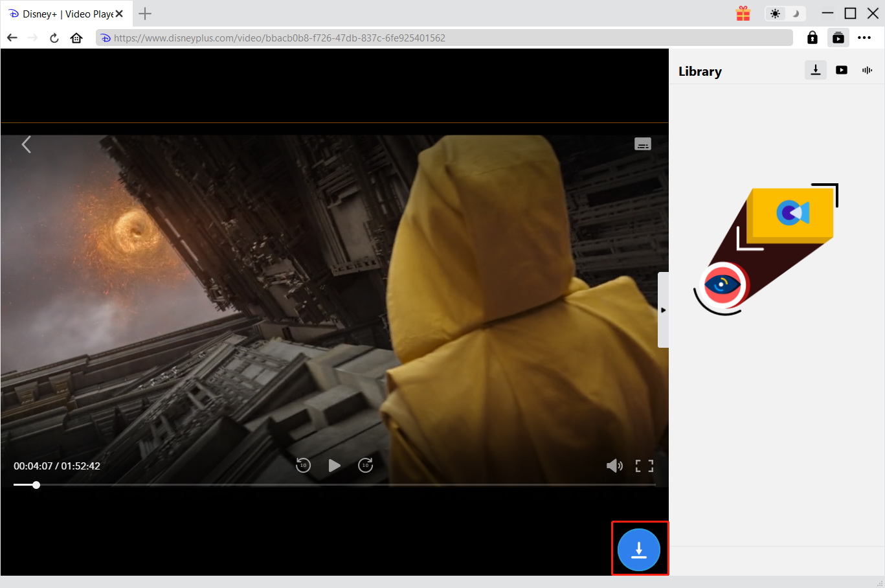Reload the current page
This screenshot has width=885, height=588.
(x=54, y=38)
